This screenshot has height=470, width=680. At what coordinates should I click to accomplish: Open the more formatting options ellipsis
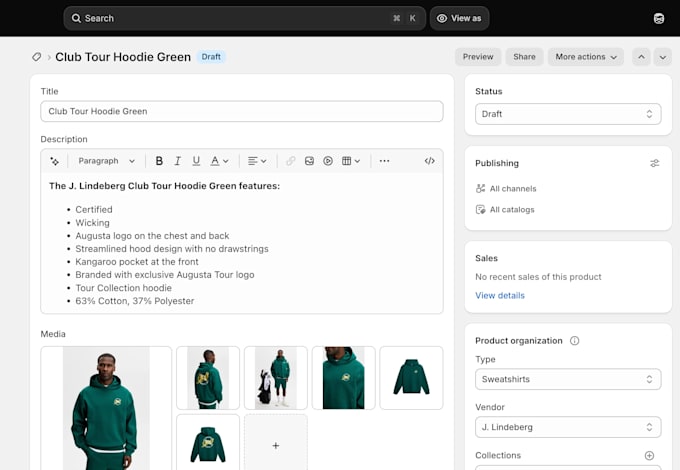(x=384, y=161)
